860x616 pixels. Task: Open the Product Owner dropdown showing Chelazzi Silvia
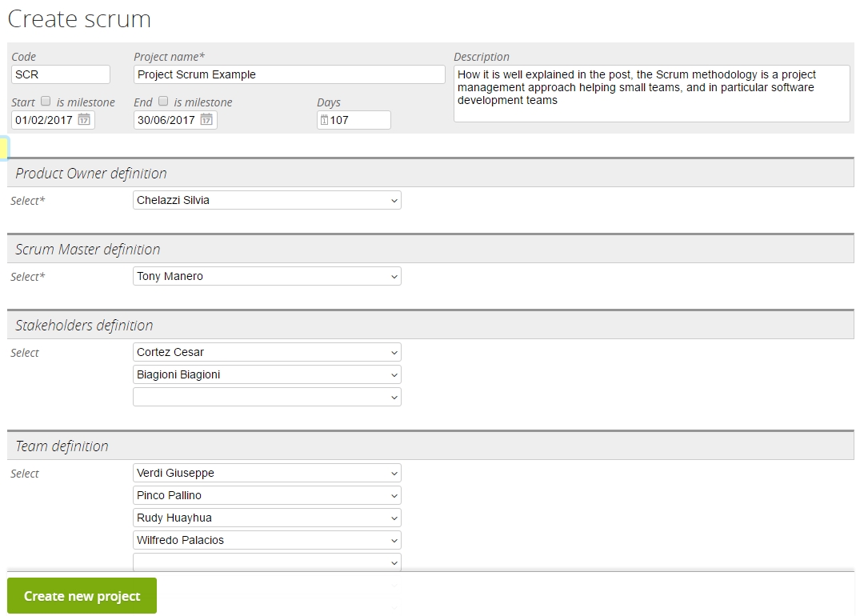tap(267, 200)
